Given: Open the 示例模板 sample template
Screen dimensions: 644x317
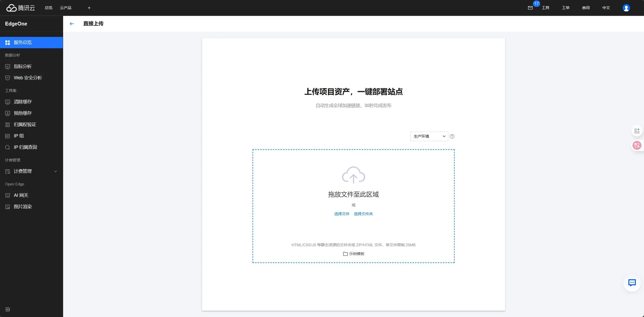Looking at the screenshot, I should pyautogui.click(x=354, y=254).
